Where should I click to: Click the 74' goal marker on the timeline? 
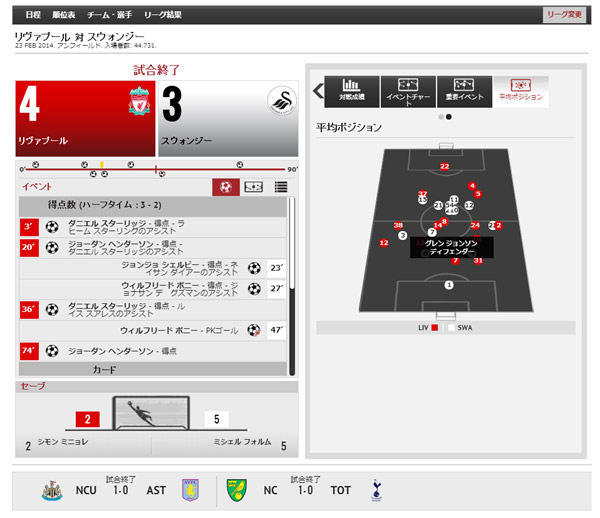(x=237, y=165)
